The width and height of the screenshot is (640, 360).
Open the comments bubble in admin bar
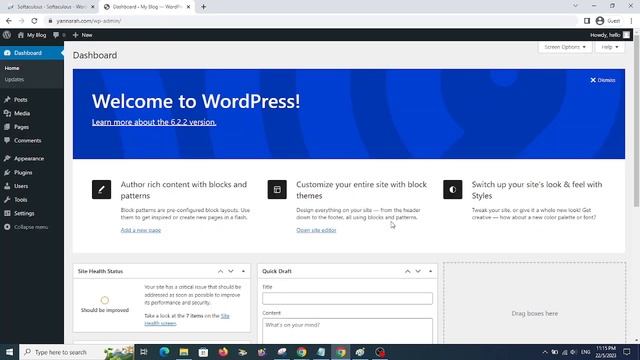point(59,35)
